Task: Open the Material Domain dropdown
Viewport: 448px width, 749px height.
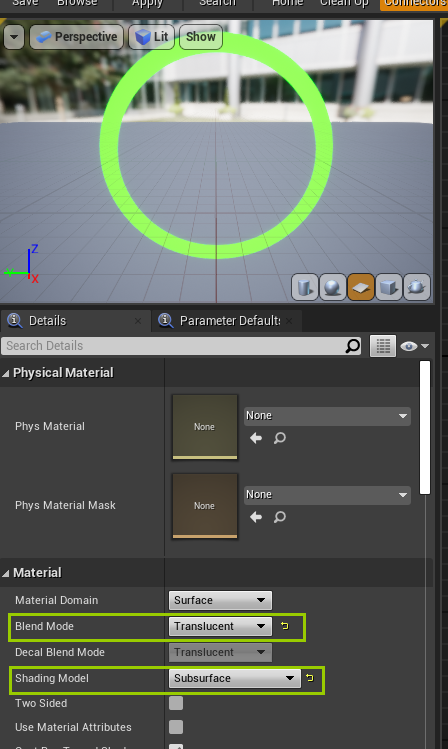Action: pyautogui.click(x=220, y=600)
